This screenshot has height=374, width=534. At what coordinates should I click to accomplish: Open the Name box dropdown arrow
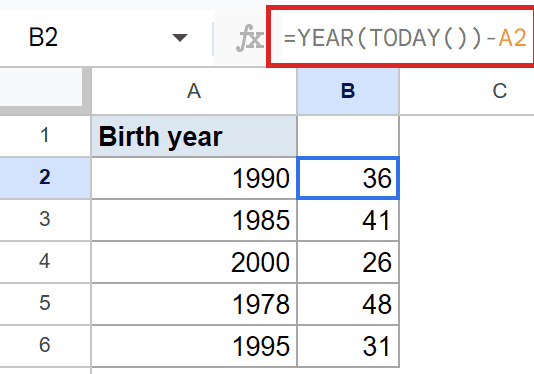click(180, 37)
